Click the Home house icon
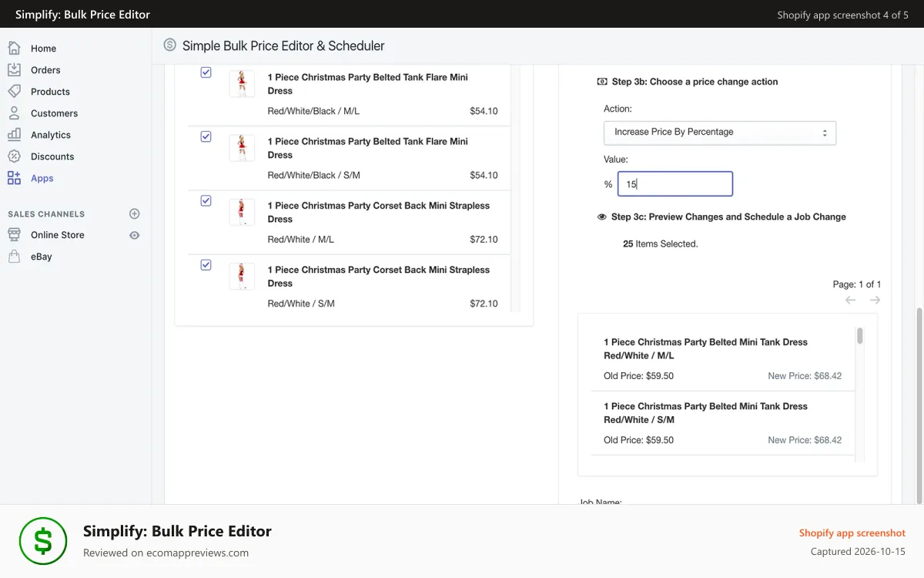The image size is (924, 578). (14, 48)
